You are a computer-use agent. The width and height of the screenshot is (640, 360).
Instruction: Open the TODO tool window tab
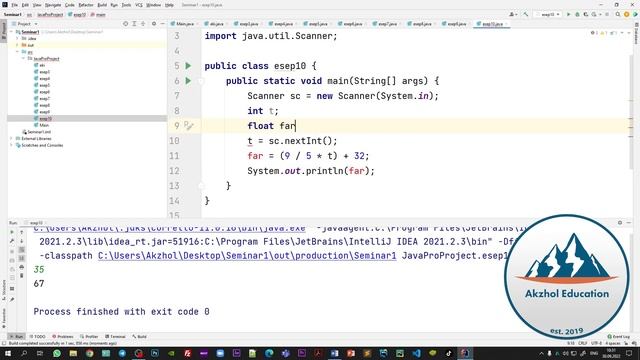click(x=38, y=336)
